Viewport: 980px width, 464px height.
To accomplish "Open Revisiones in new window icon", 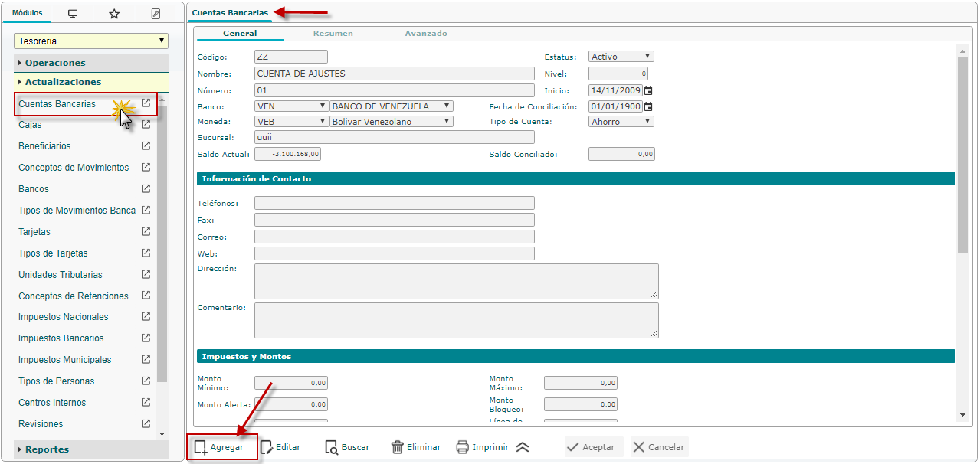I will [x=146, y=424].
